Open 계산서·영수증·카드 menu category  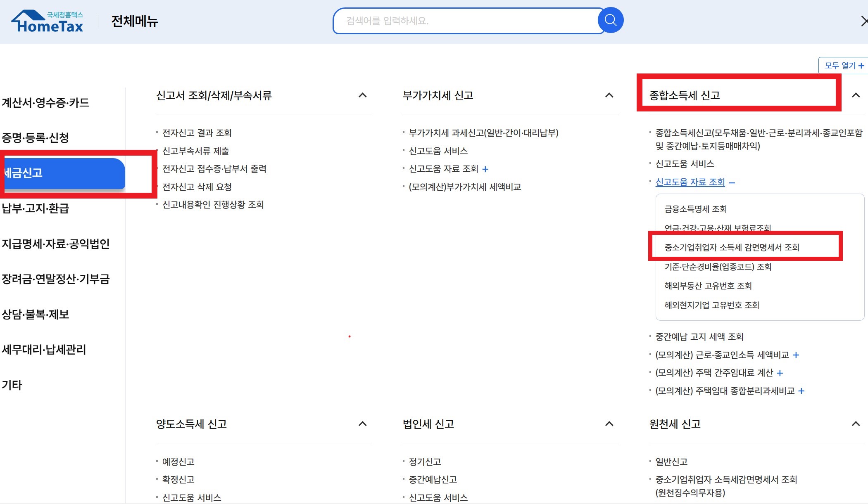45,103
